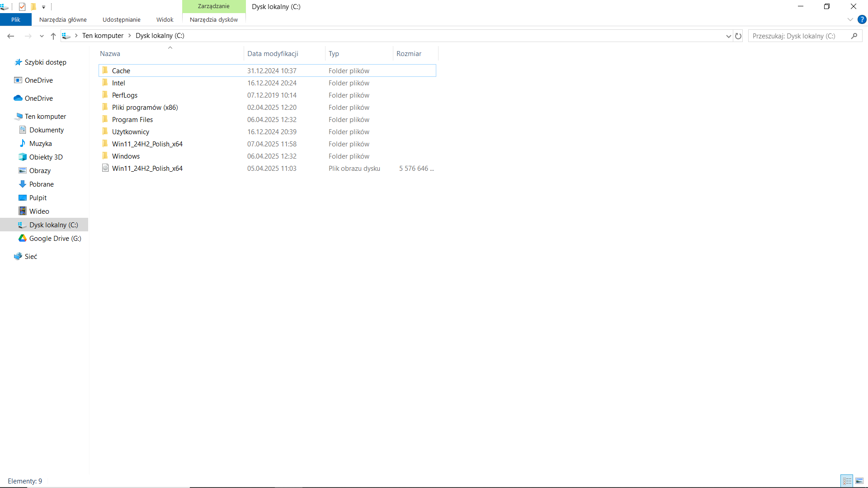This screenshot has height=488, width=868.
Task: Customize Quick Access Toolbar dropdown arrow
Action: point(44,7)
